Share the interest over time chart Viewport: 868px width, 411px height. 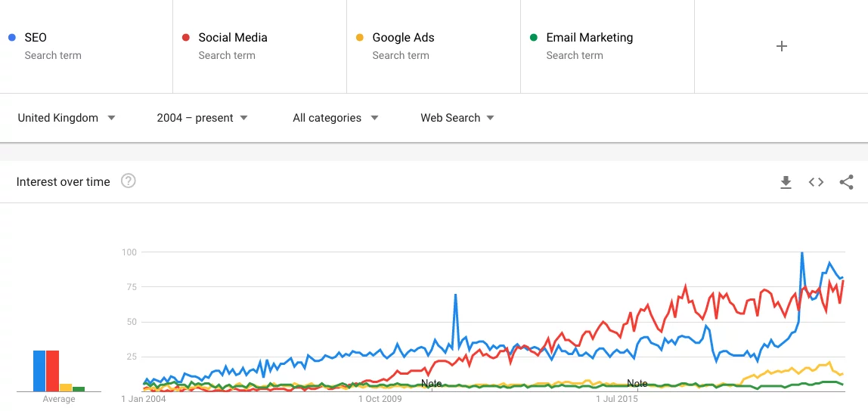[x=846, y=182]
